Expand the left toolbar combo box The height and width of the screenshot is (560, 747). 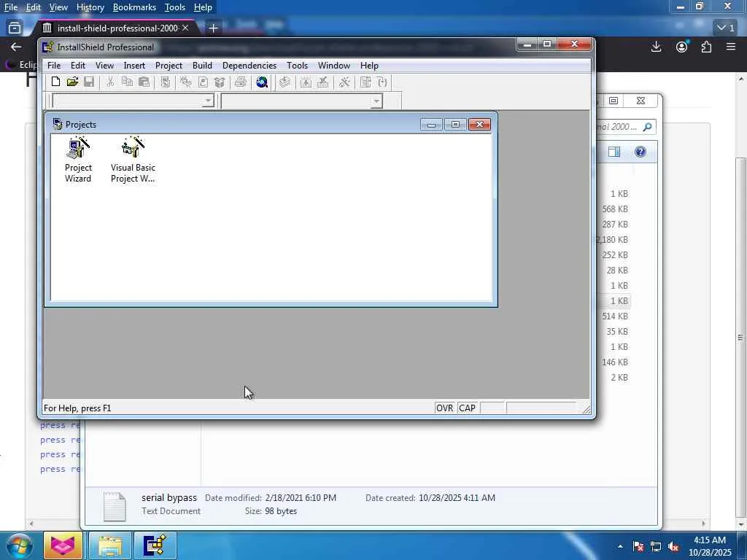tap(208, 101)
